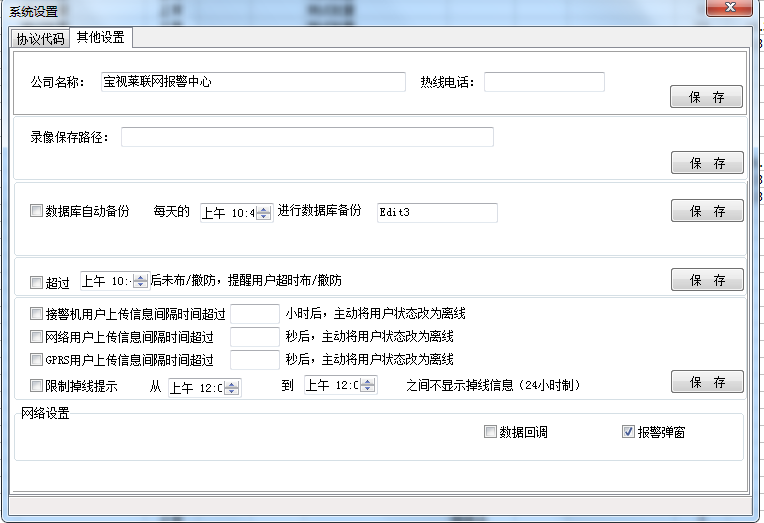Screen dimensions: 764x523
Task: Save the 布/撤防 reminder setting
Action: pos(707,279)
